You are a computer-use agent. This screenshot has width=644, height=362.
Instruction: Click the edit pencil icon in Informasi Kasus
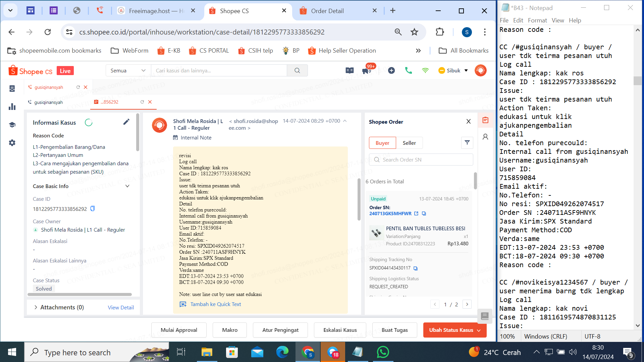click(x=126, y=122)
